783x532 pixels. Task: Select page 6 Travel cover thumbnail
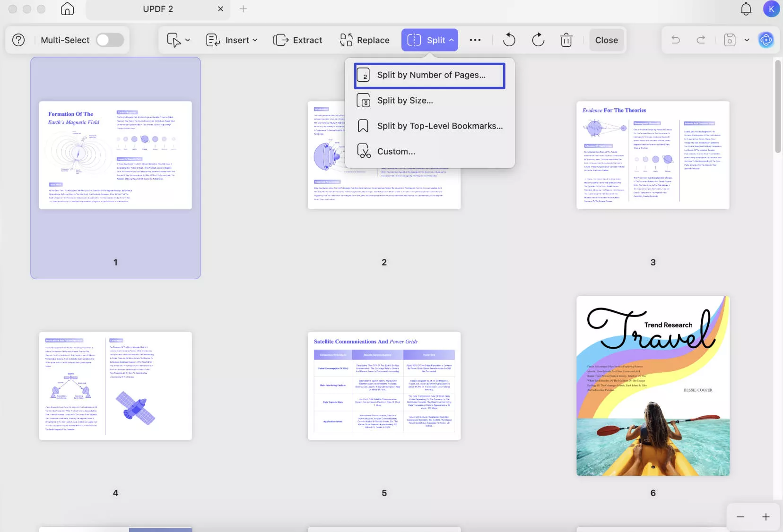(x=653, y=386)
